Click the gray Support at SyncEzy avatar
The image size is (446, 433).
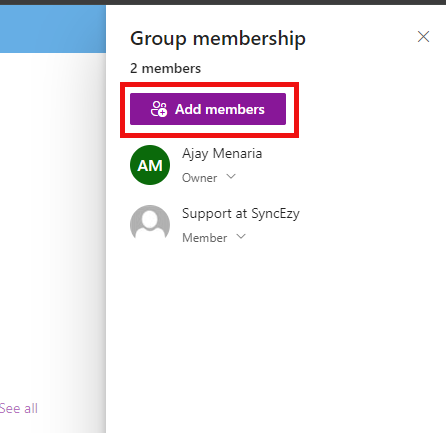(150, 223)
